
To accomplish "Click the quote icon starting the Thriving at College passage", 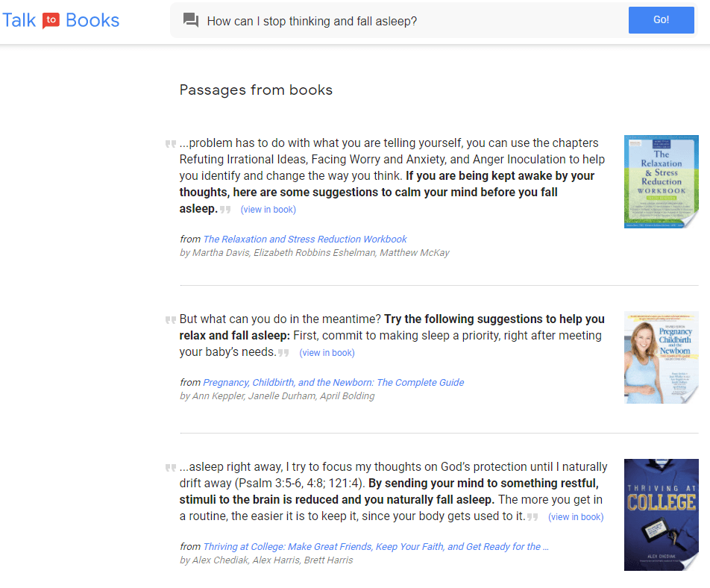I will 169,468.
